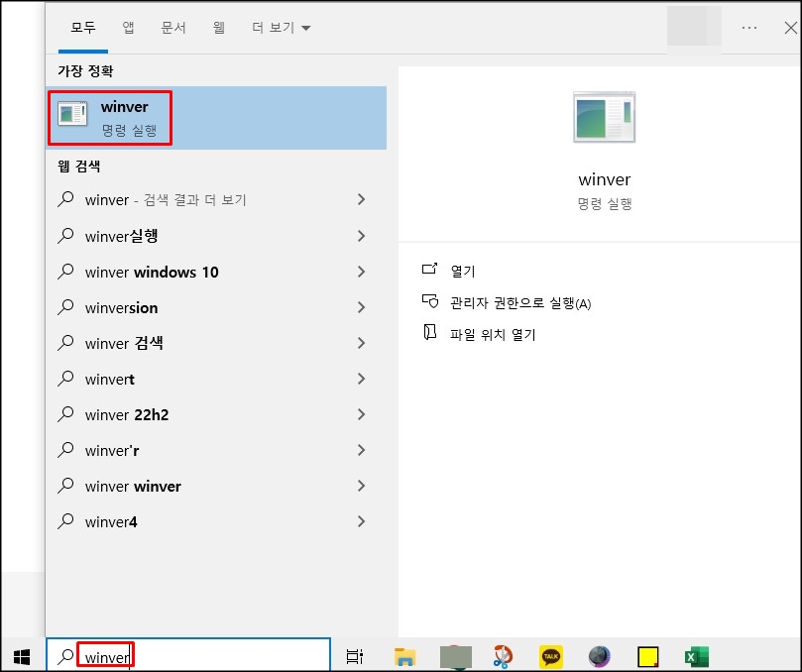This screenshot has height=672, width=802.
Task: Switch to the 문서 tab
Action: pyautogui.click(x=173, y=28)
